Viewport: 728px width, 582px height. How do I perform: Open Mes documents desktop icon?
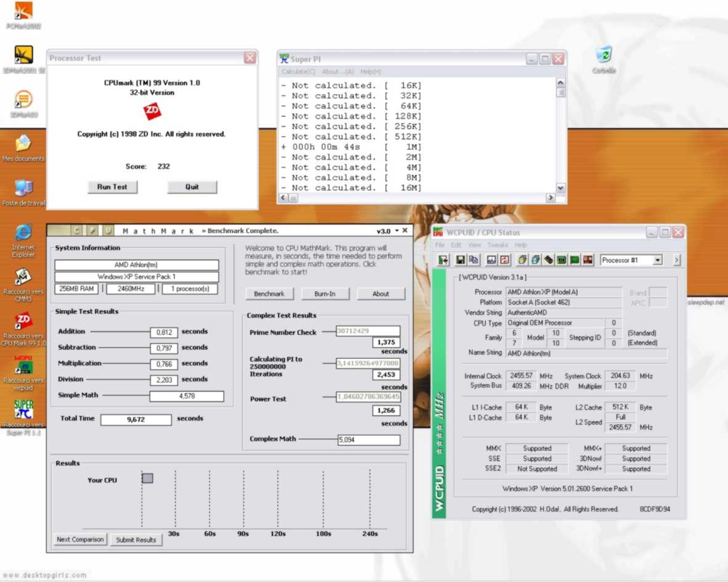(23, 148)
